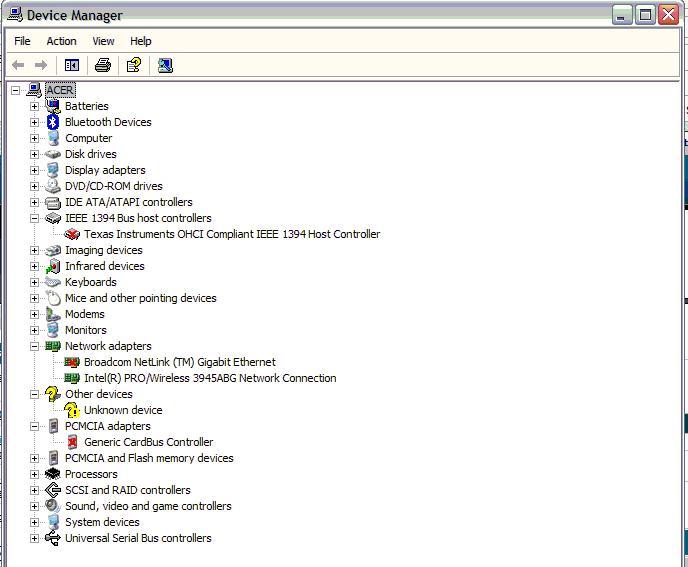Screen dimensions: 688x567
Task: Collapse the Other devices node
Action: [34, 394]
